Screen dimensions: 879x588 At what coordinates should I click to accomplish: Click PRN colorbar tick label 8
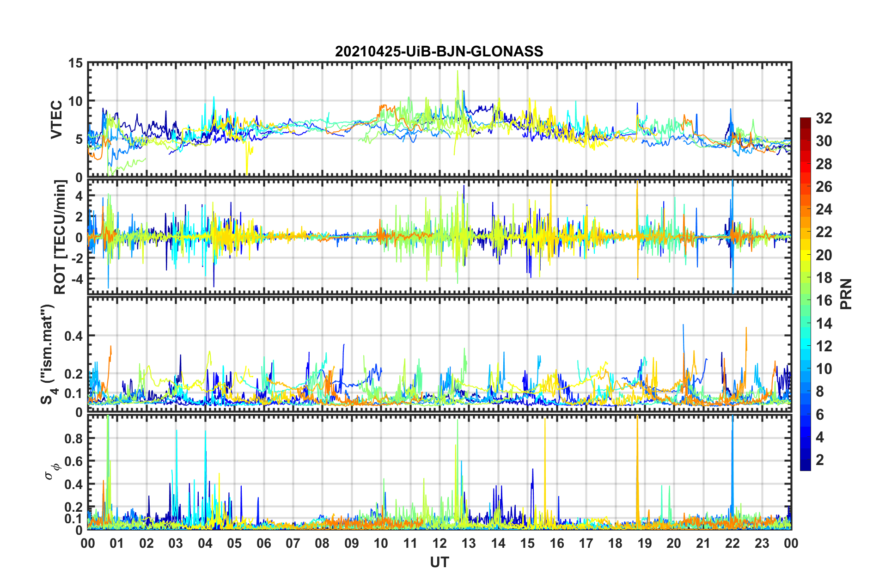820,392
